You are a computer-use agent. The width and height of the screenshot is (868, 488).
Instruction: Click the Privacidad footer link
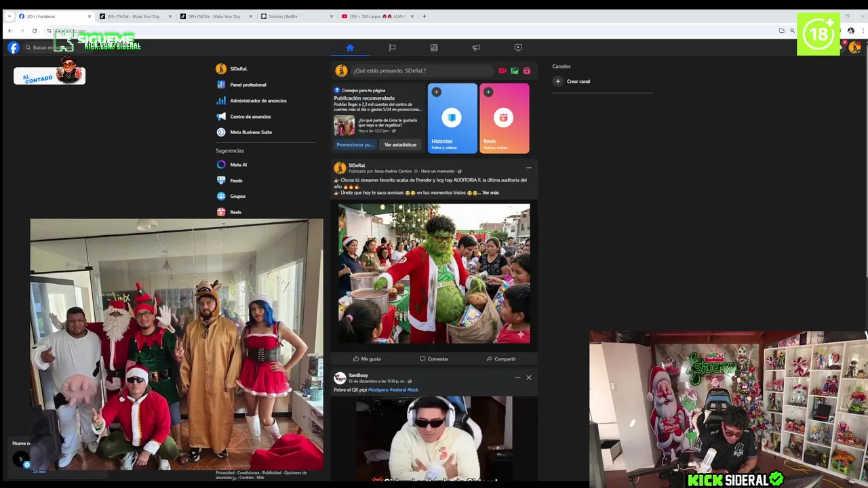(225, 472)
